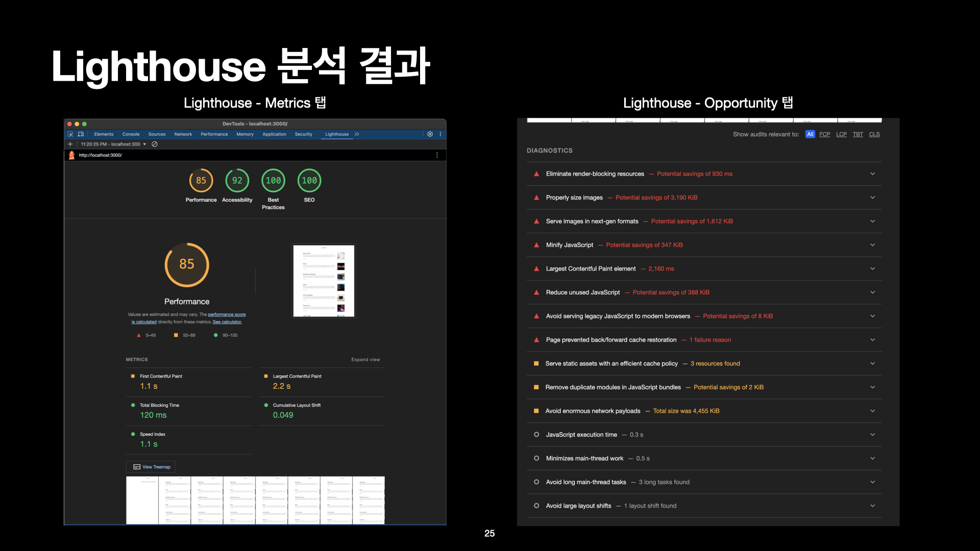Screen dimensions: 980x551
Task: Click Cumulative Layout Shift 0.049 metric
Action: click(322, 411)
